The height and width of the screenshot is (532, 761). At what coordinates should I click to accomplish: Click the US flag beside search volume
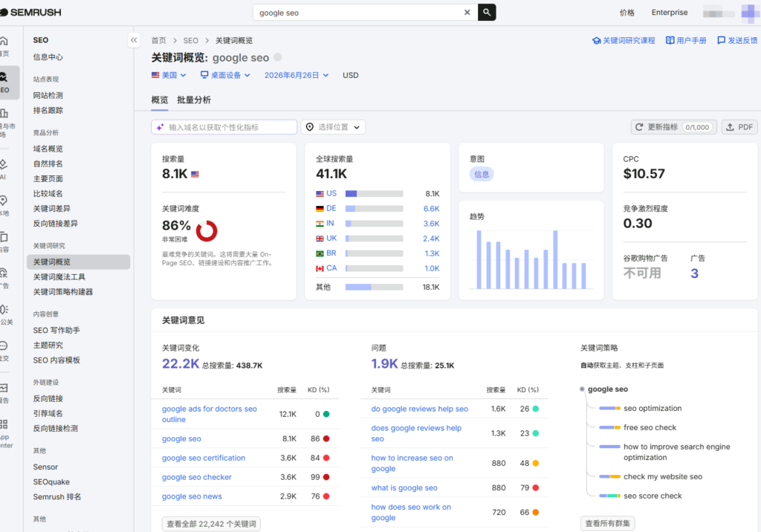point(195,175)
